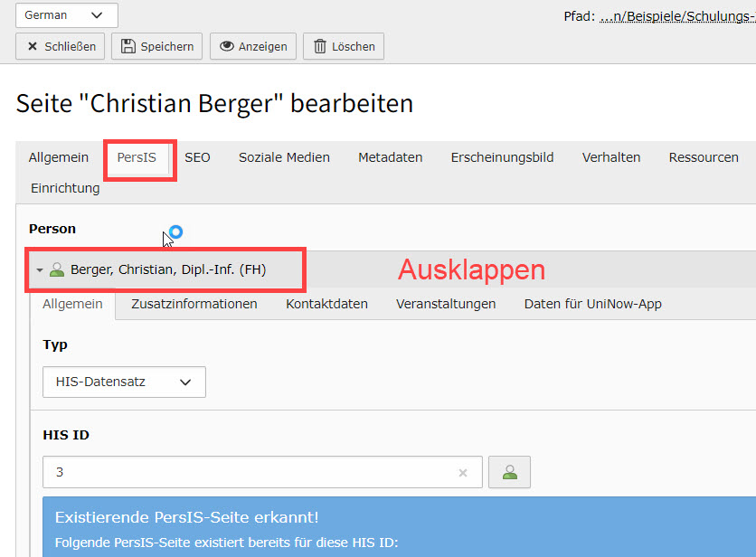Delete the page with Löschen

click(x=343, y=46)
